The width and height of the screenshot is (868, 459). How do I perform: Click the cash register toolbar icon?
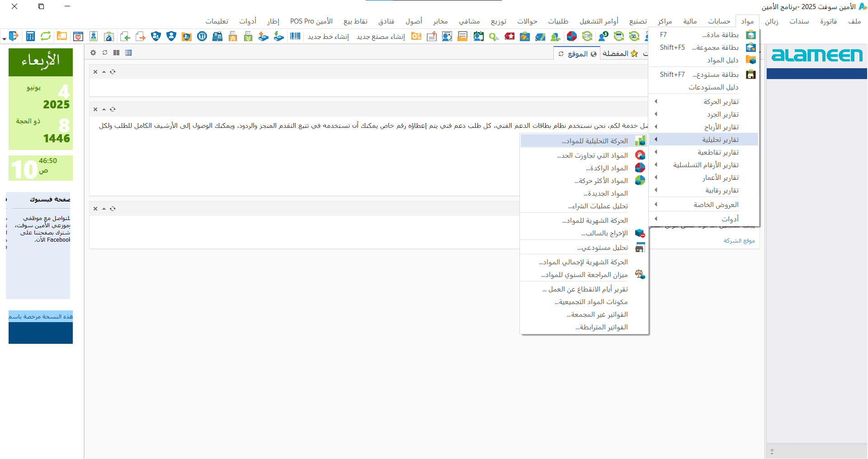pyautogui.click(x=217, y=37)
